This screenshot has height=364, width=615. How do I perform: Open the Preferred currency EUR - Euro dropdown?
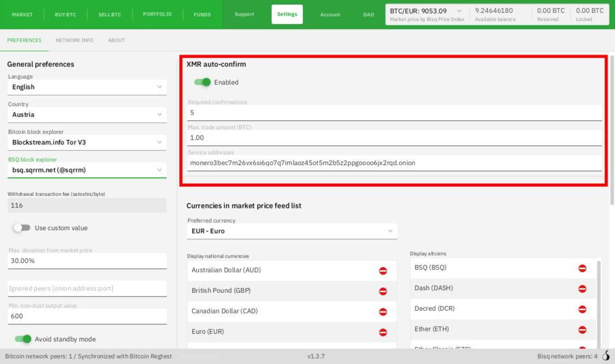[292, 231]
